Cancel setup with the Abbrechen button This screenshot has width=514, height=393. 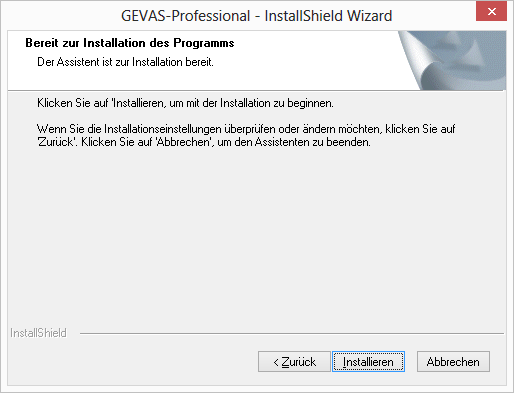coord(453,361)
